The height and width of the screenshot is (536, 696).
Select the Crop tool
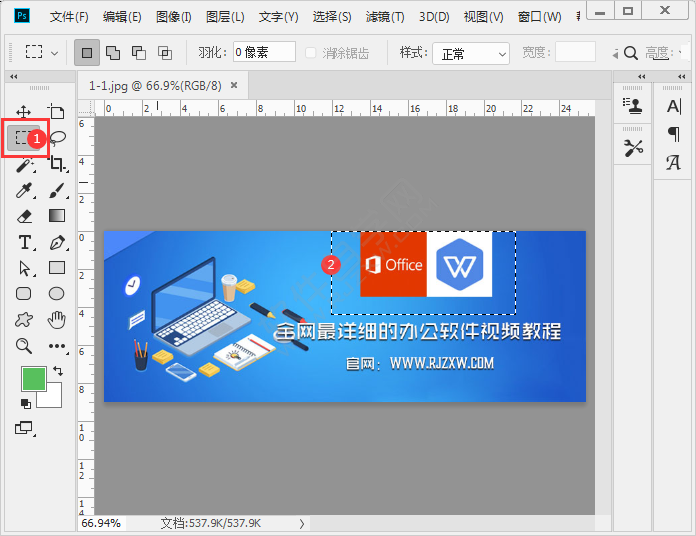pos(58,164)
